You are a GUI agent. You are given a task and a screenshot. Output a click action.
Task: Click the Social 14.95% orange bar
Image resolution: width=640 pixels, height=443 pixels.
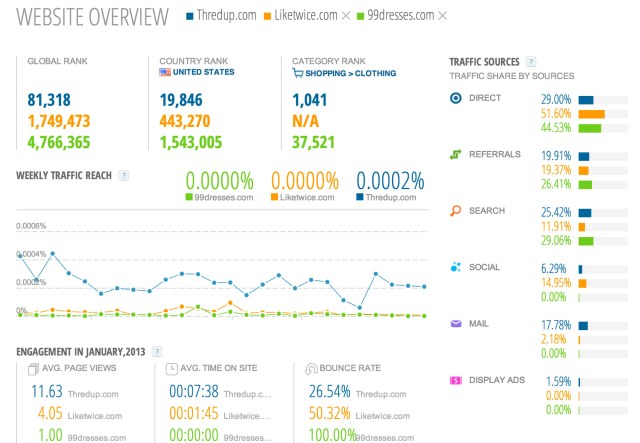click(x=582, y=283)
